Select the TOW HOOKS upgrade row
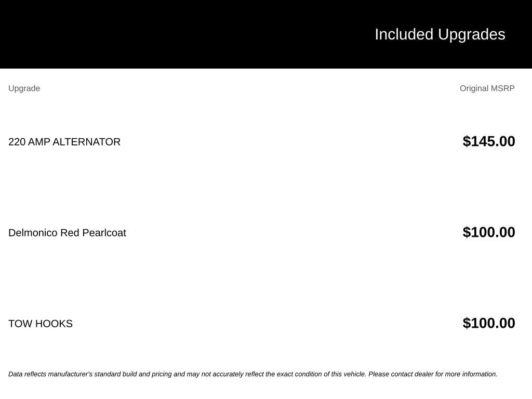Viewport: 532px width, 399px height. (262, 323)
